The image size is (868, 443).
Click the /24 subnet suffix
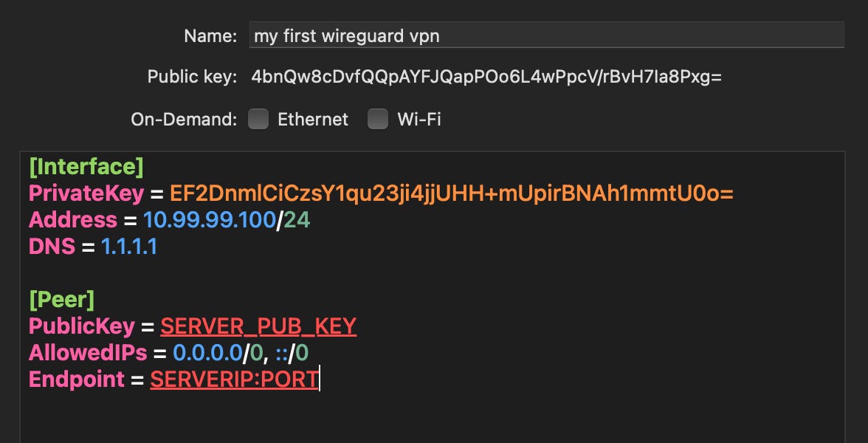[x=295, y=219]
